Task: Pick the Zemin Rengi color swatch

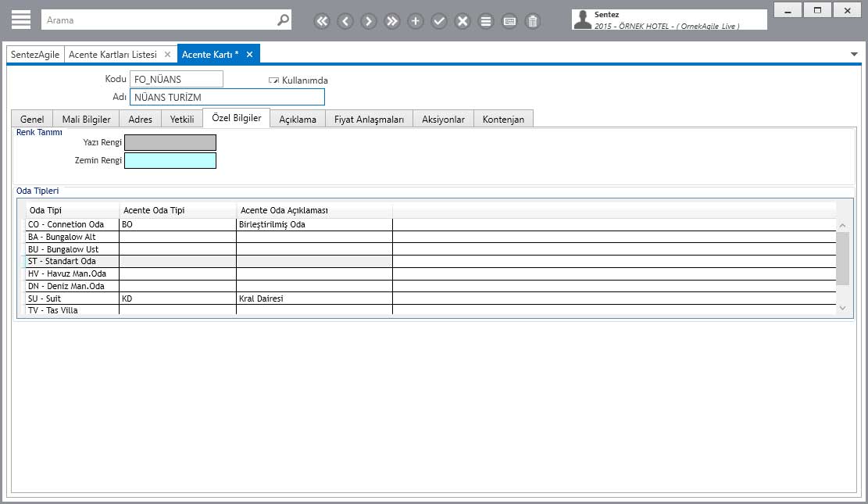Action: [x=170, y=161]
